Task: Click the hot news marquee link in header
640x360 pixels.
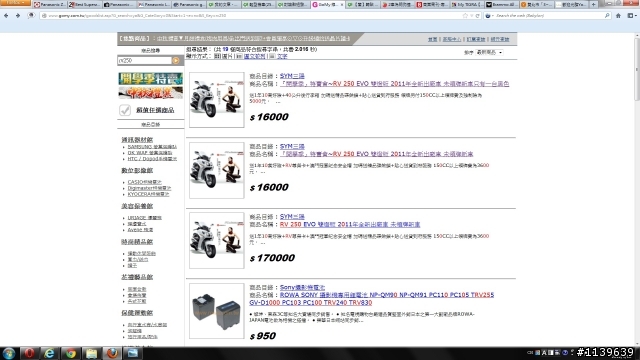Action: click(253, 39)
